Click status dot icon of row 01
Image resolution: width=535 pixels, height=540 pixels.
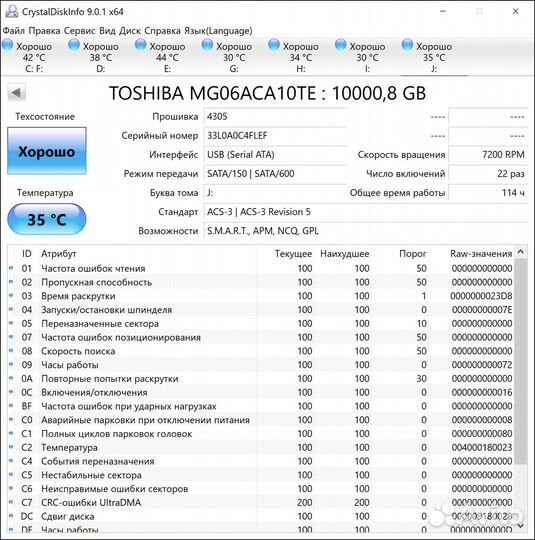click(11, 268)
